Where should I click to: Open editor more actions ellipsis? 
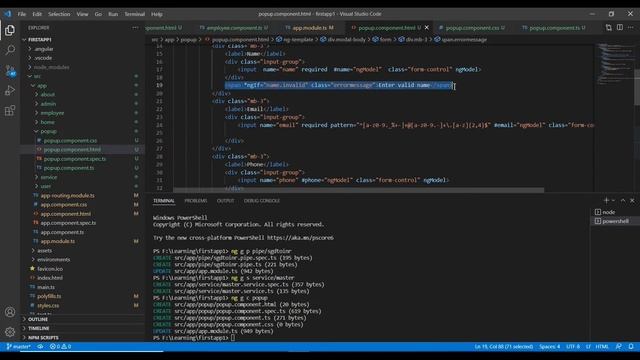click(x=631, y=28)
